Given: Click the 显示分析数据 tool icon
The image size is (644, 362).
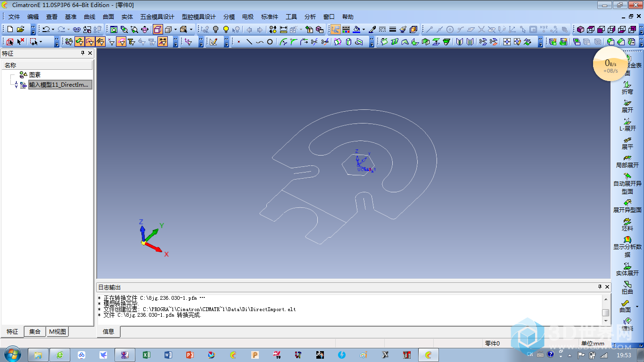Looking at the screenshot, I should [627, 240].
